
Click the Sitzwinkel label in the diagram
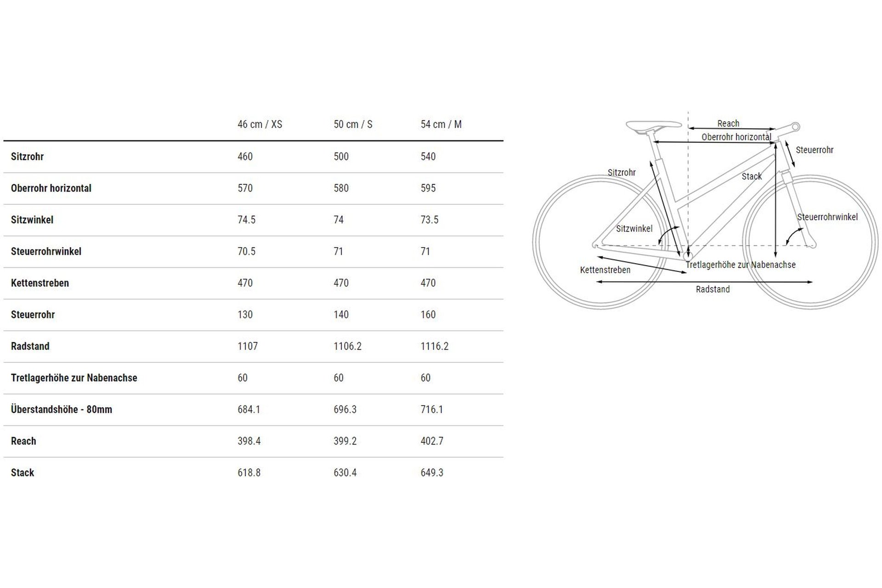[x=634, y=228]
